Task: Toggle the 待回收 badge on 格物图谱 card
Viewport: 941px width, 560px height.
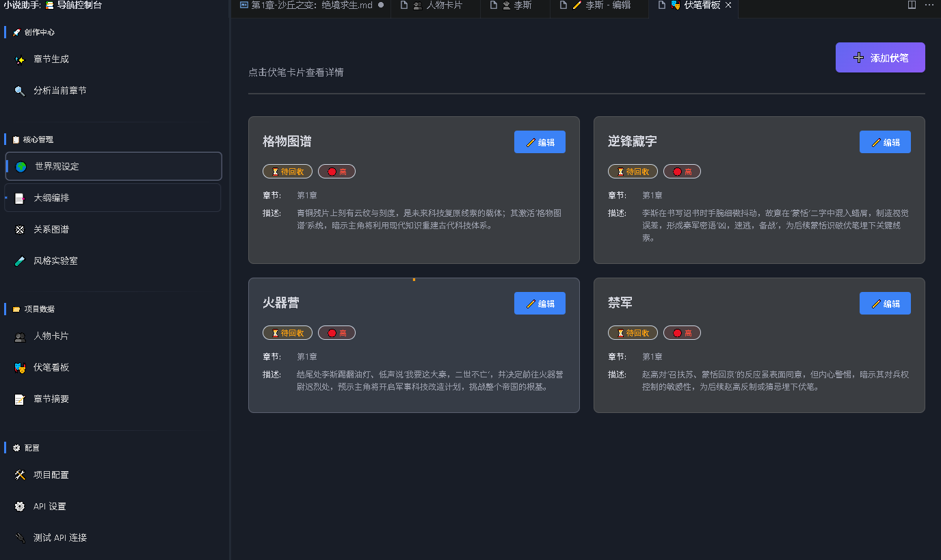Action: (287, 171)
